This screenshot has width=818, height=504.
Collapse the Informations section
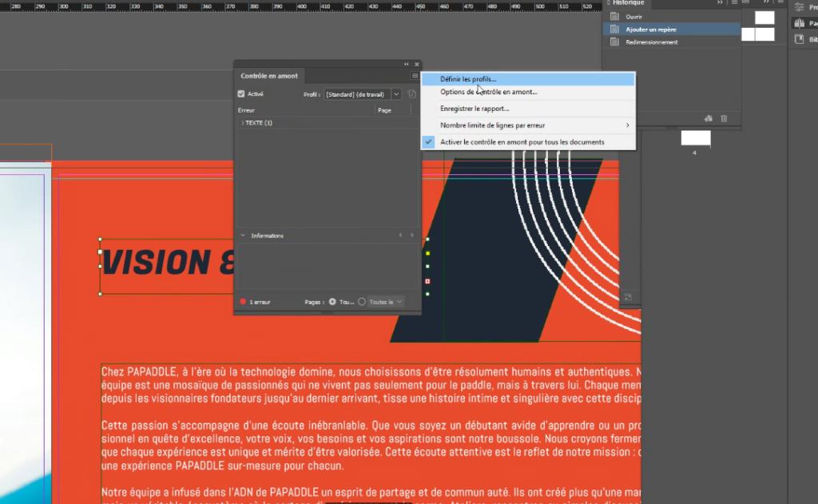tap(243, 236)
